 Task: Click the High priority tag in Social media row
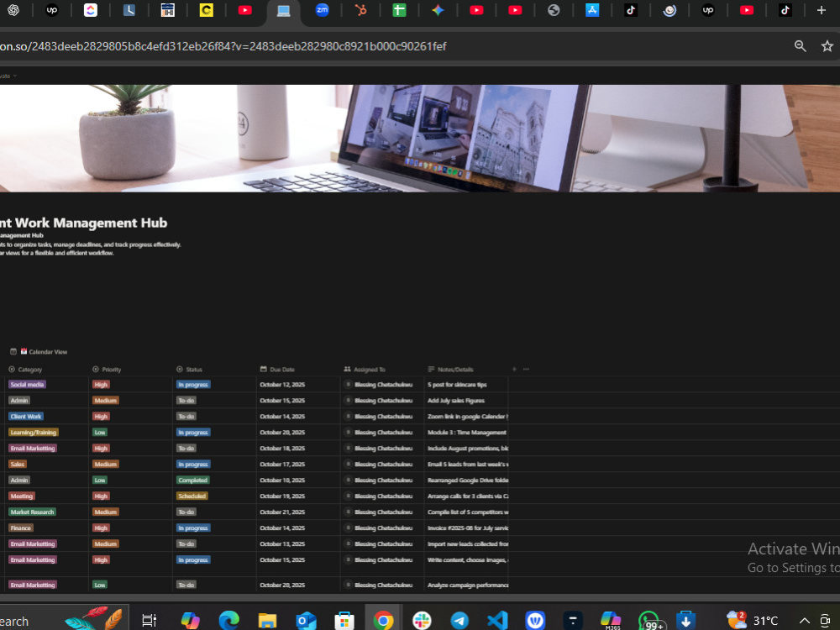point(101,385)
